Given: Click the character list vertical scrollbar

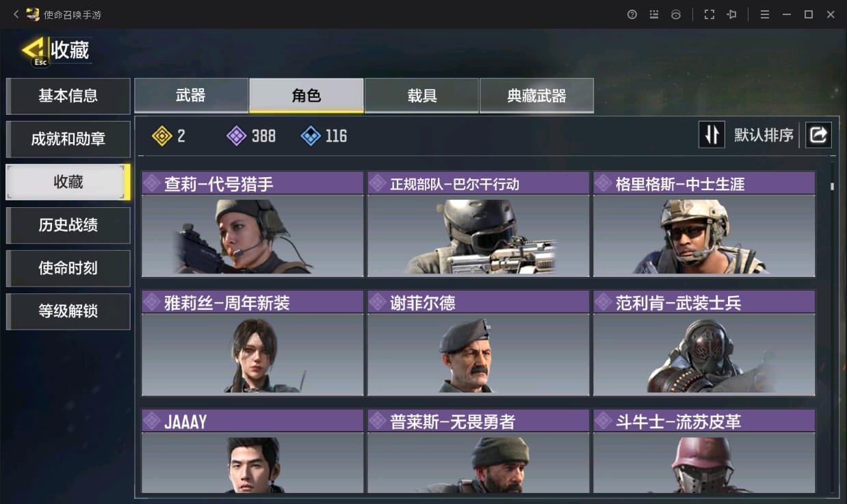Looking at the screenshot, I should (832, 327).
